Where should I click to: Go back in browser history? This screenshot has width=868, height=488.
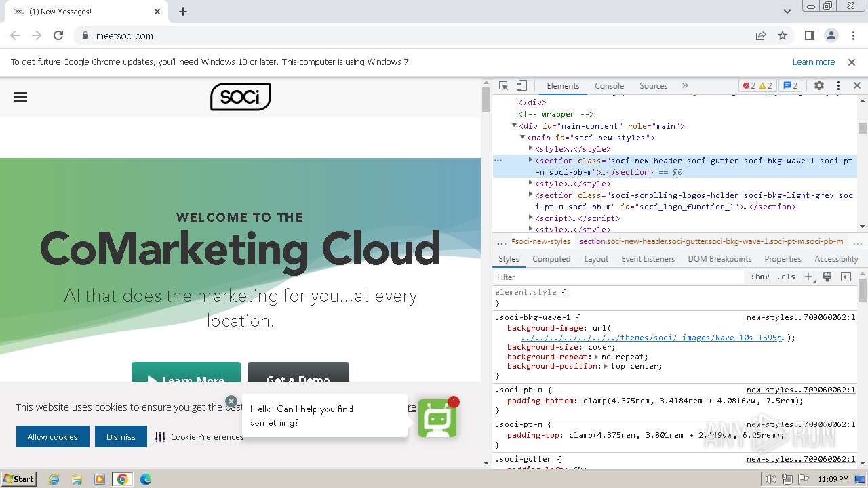(15, 35)
